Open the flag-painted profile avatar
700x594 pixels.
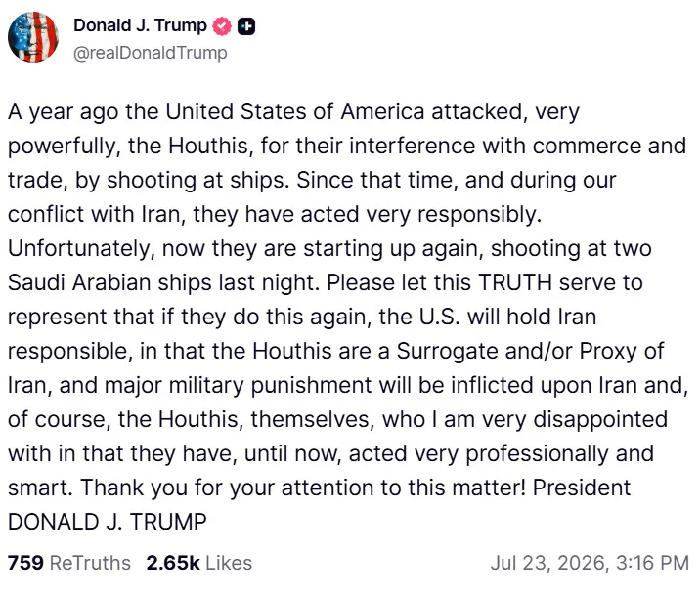point(33,37)
